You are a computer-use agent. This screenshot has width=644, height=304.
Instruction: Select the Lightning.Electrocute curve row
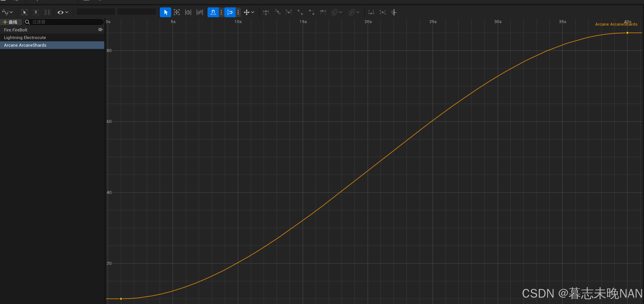click(52, 38)
